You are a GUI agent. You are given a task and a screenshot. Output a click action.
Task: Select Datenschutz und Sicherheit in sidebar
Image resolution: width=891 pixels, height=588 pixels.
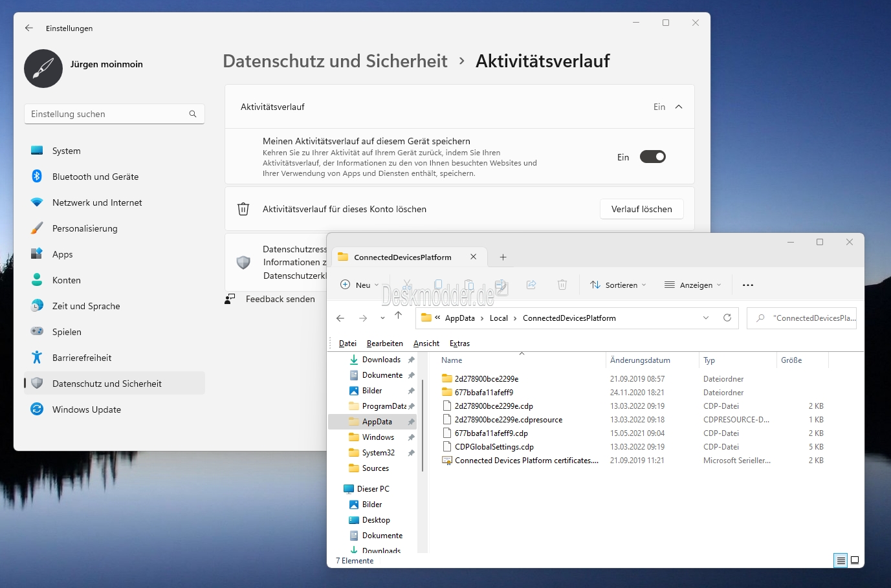pyautogui.click(x=115, y=384)
